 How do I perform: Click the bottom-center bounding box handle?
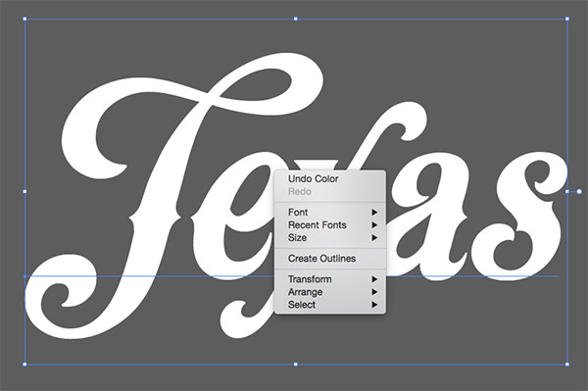(x=296, y=364)
